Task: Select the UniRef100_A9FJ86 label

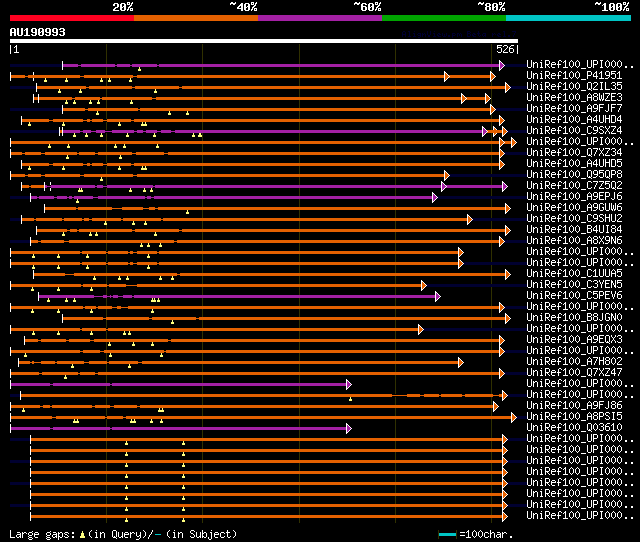Action: [574, 406]
